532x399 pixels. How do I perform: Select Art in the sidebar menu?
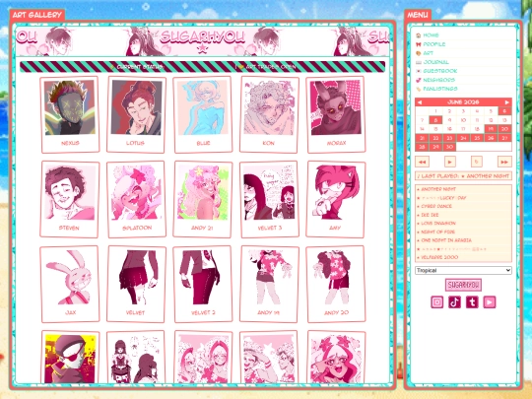[429, 53]
